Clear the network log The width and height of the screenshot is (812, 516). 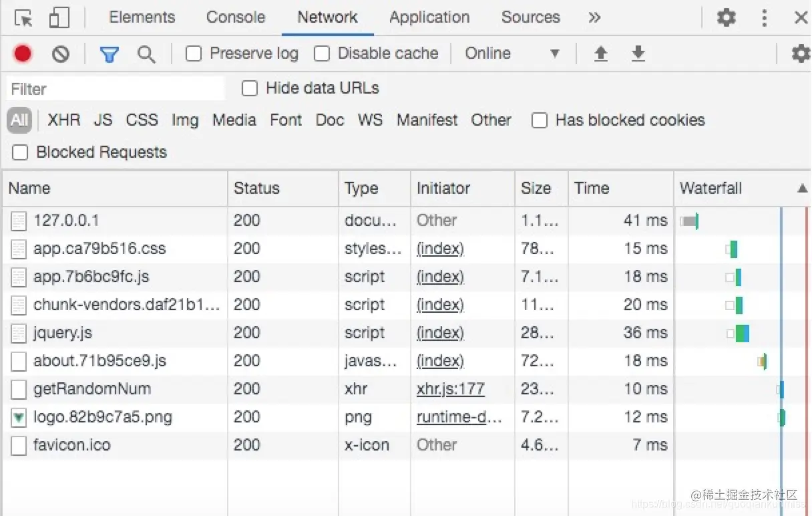point(60,53)
